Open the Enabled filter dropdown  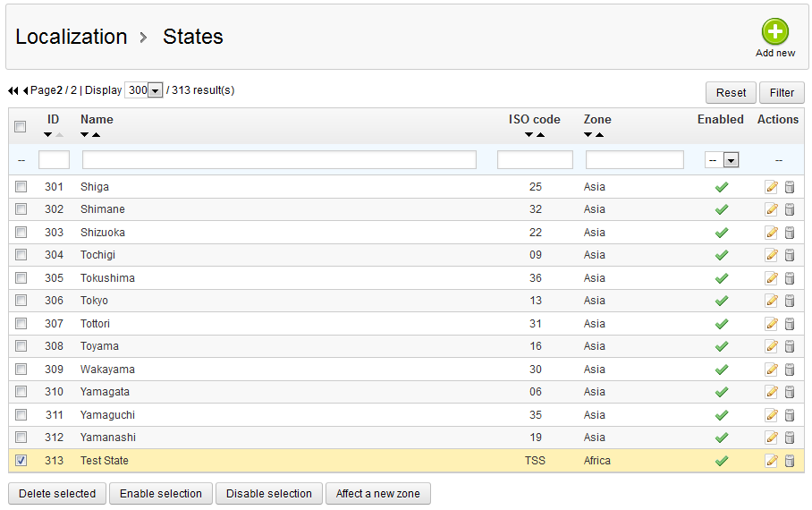731,160
